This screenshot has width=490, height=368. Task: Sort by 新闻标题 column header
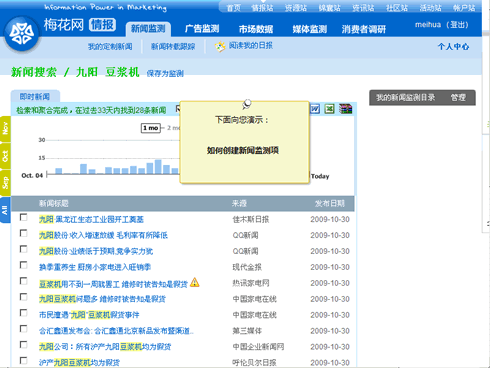[x=54, y=203]
